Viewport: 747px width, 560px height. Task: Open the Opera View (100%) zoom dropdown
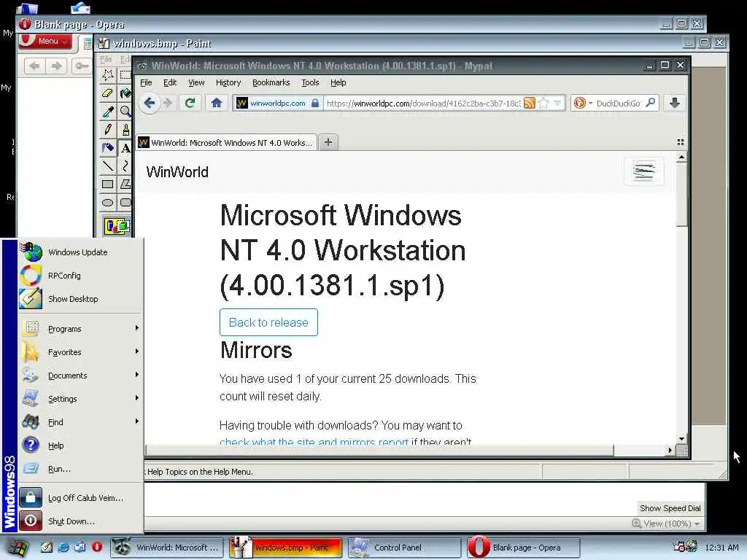(x=666, y=524)
